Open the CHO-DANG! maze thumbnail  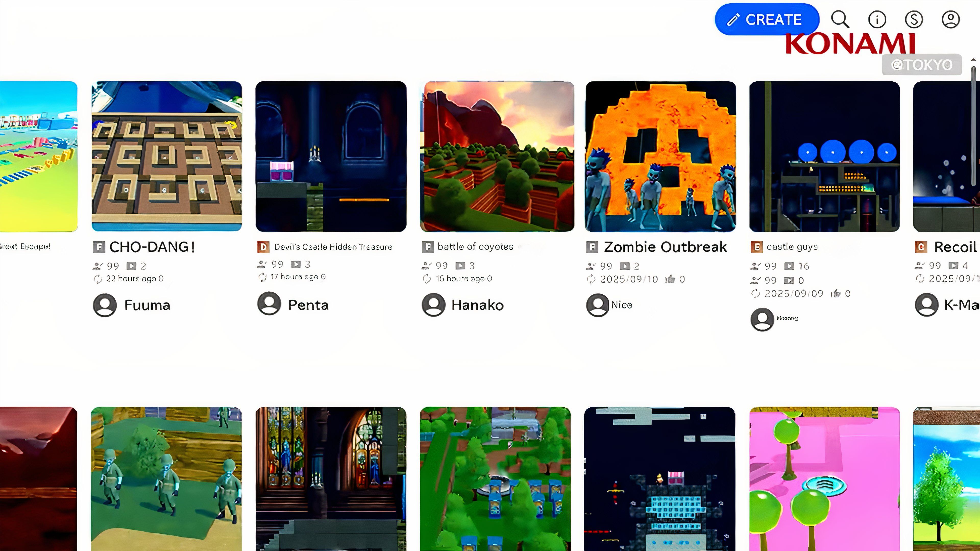[167, 156]
